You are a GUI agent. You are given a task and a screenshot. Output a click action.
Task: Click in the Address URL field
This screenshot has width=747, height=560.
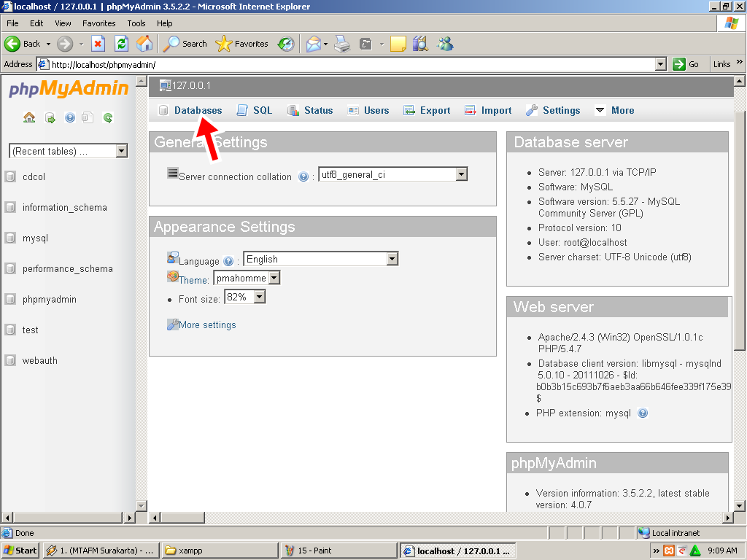[x=352, y=64]
